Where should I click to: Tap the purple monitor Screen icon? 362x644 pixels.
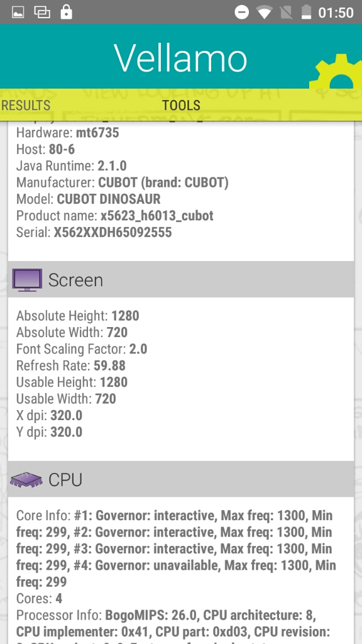(27, 280)
